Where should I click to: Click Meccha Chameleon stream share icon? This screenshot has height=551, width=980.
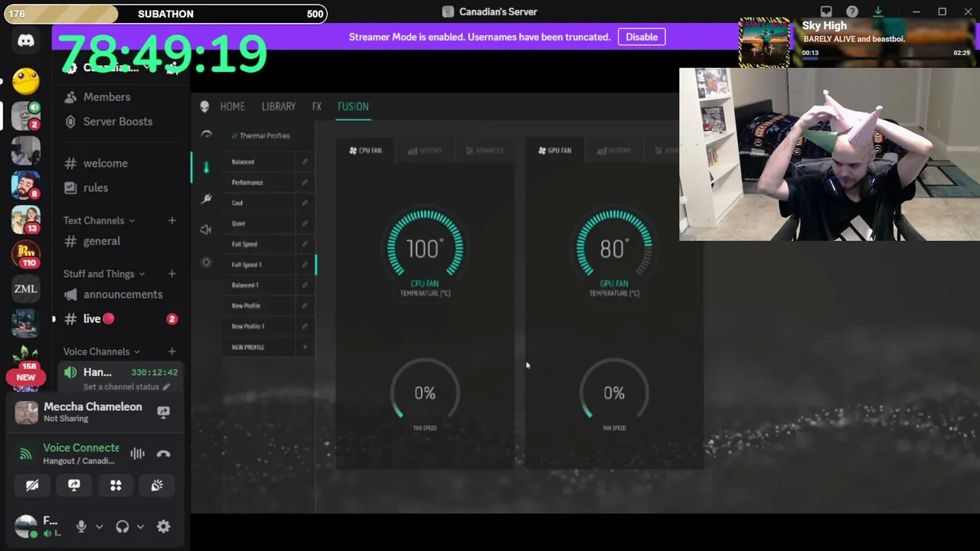pos(163,412)
